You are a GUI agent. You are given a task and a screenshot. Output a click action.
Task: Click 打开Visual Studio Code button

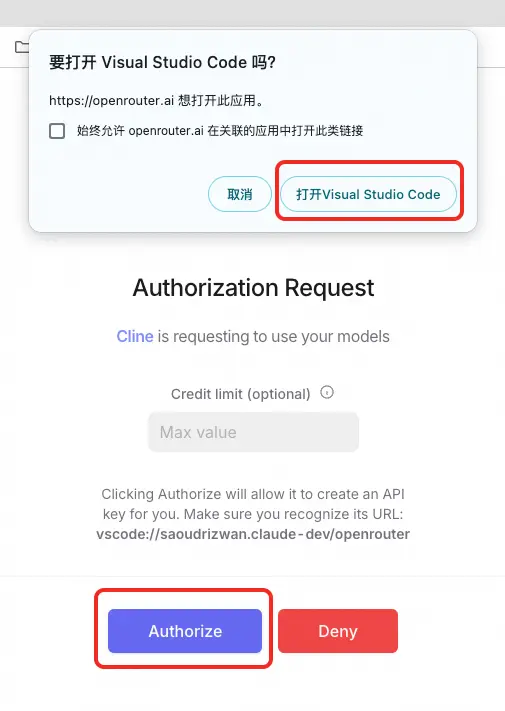pyautogui.click(x=368, y=194)
